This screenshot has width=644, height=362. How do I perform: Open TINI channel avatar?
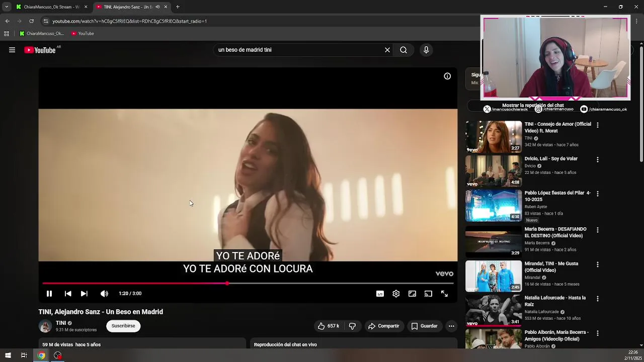click(45, 326)
